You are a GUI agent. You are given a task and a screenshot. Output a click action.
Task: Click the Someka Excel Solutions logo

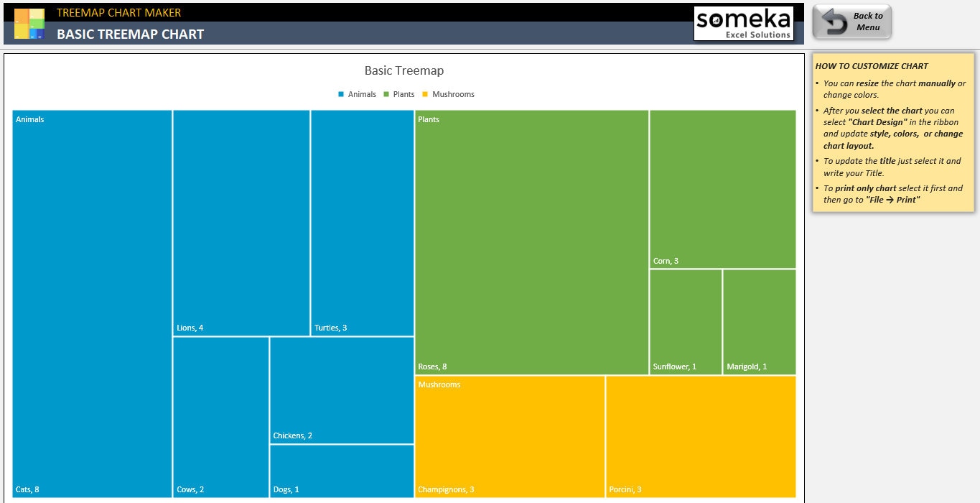[743, 23]
